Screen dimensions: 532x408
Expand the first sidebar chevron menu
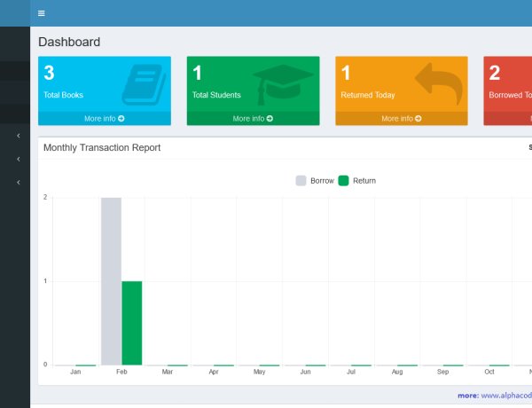click(x=19, y=136)
